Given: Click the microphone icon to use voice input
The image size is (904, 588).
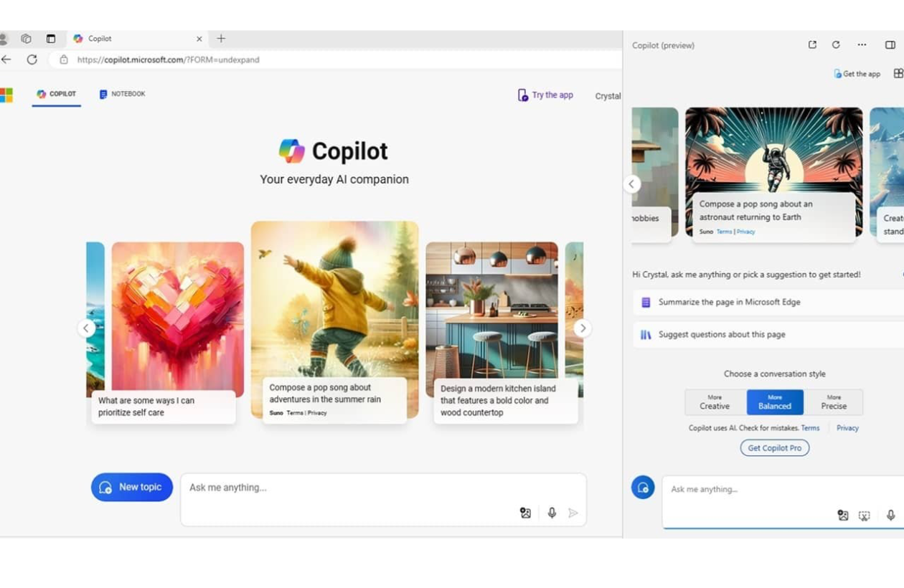Looking at the screenshot, I should coord(551,513).
